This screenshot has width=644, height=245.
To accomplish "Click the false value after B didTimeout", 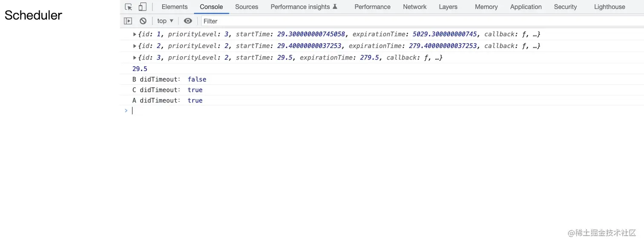I will (197, 79).
